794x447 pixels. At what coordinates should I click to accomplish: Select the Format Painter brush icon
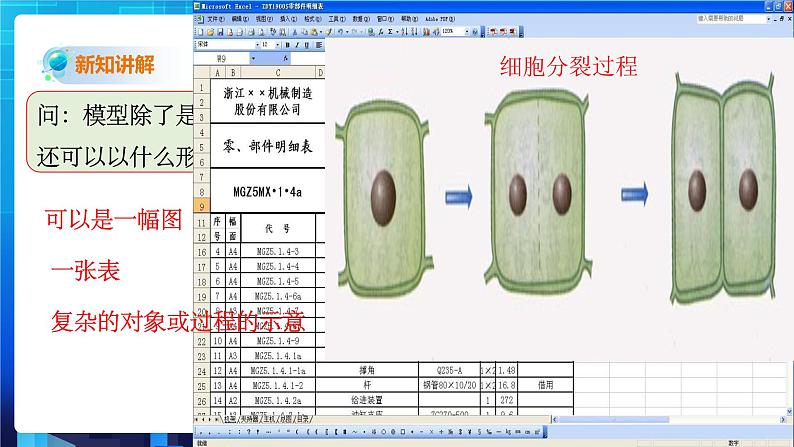(x=328, y=32)
